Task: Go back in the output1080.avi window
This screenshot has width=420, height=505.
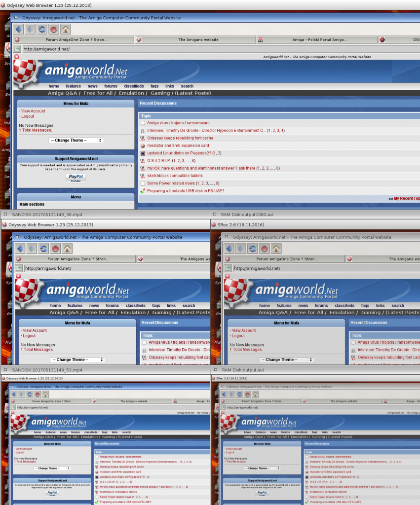Action: [x=229, y=249]
